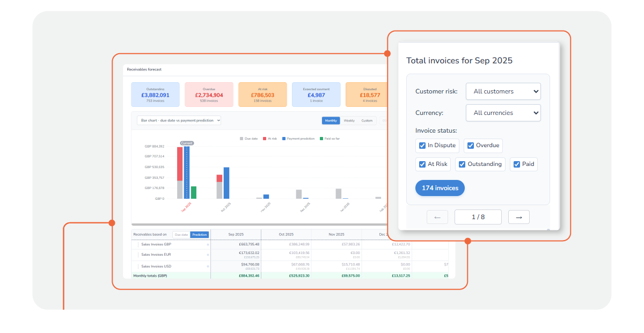
Task: Click the previous page arrow
Action: click(437, 217)
